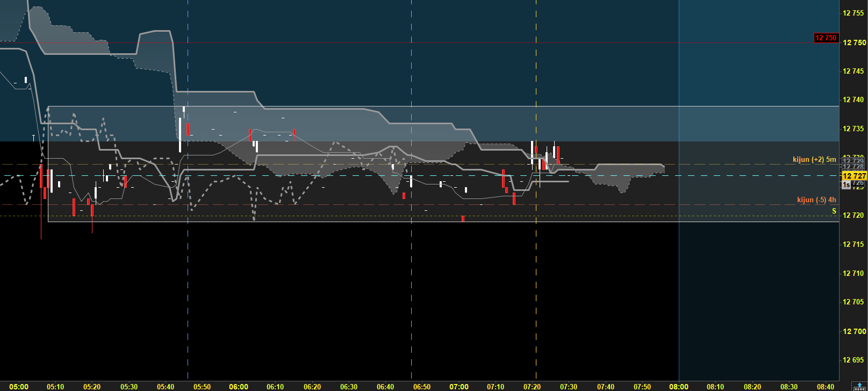Click the 08:20 time axis label
Screen dimensions: 868x391
tap(752, 387)
